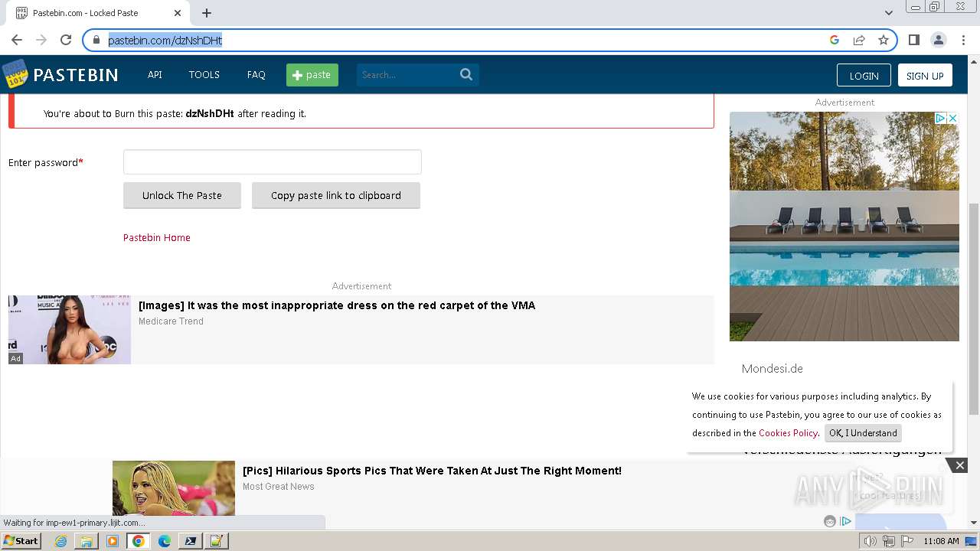Screen dimensions: 980x551
Task: Open the VMA dress ad headline
Action: (337, 305)
